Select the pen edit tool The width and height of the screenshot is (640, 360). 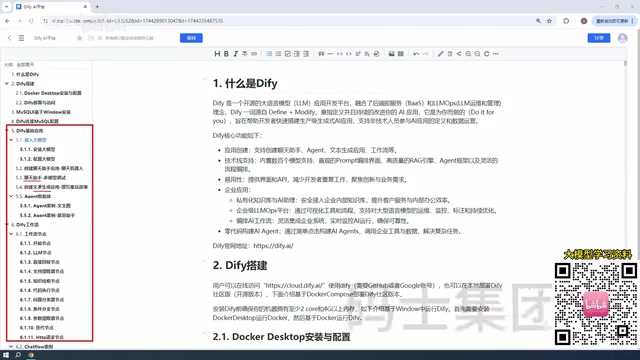click(440, 54)
